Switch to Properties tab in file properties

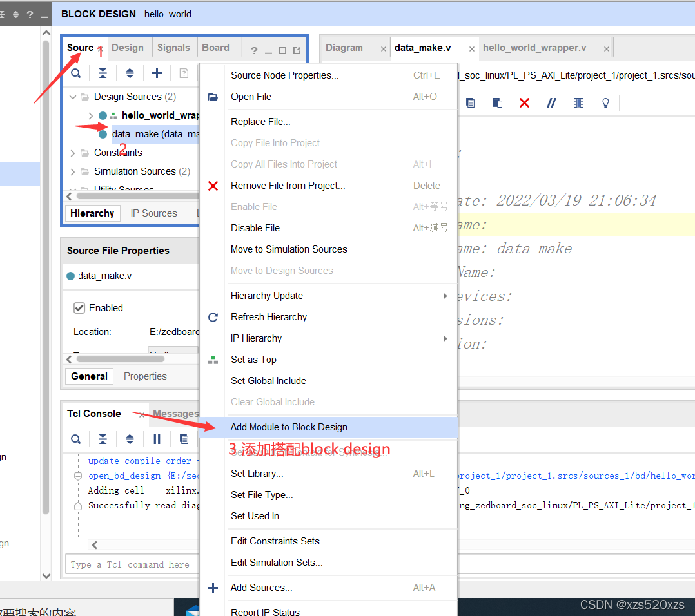(146, 376)
